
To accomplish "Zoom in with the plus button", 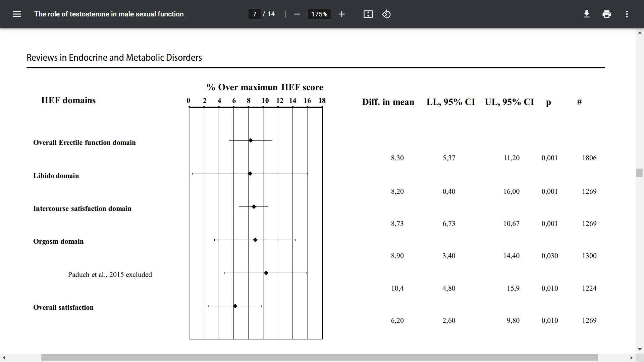I will tap(341, 14).
